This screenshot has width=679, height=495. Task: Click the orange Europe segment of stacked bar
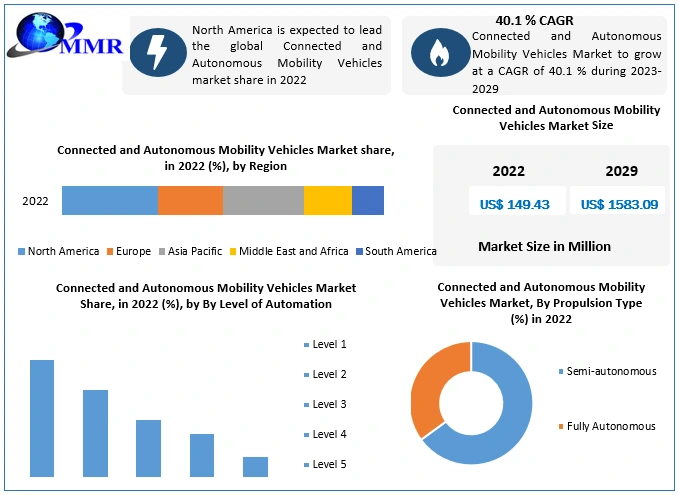pyautogui.click(x=190, y=201)
